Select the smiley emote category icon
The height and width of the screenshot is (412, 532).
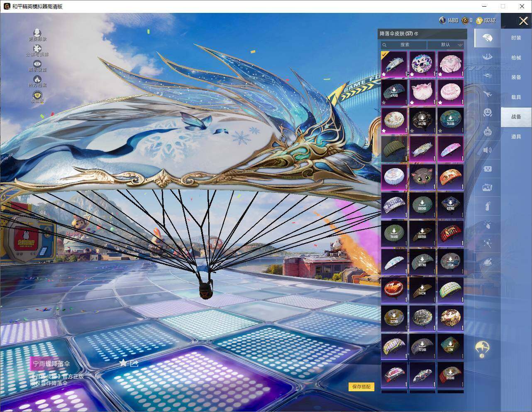(x=488, y=113)
